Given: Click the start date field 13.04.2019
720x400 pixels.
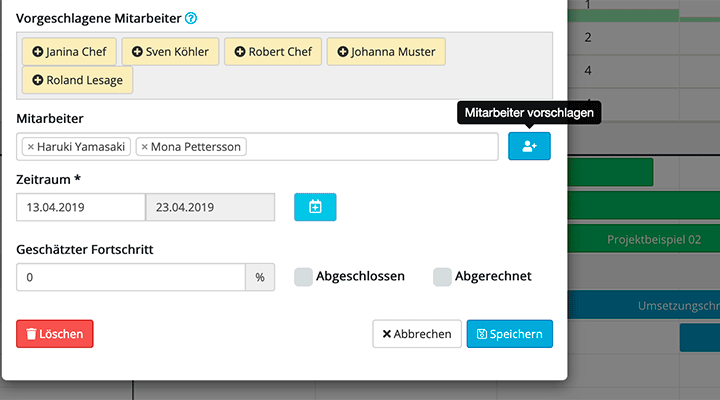Looking at the screenshot, I should [81, 207].
